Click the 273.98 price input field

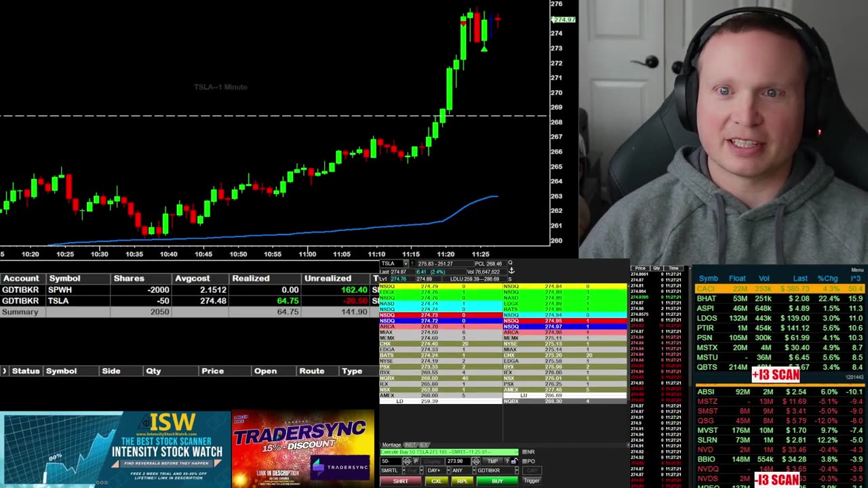click(458, 462)
